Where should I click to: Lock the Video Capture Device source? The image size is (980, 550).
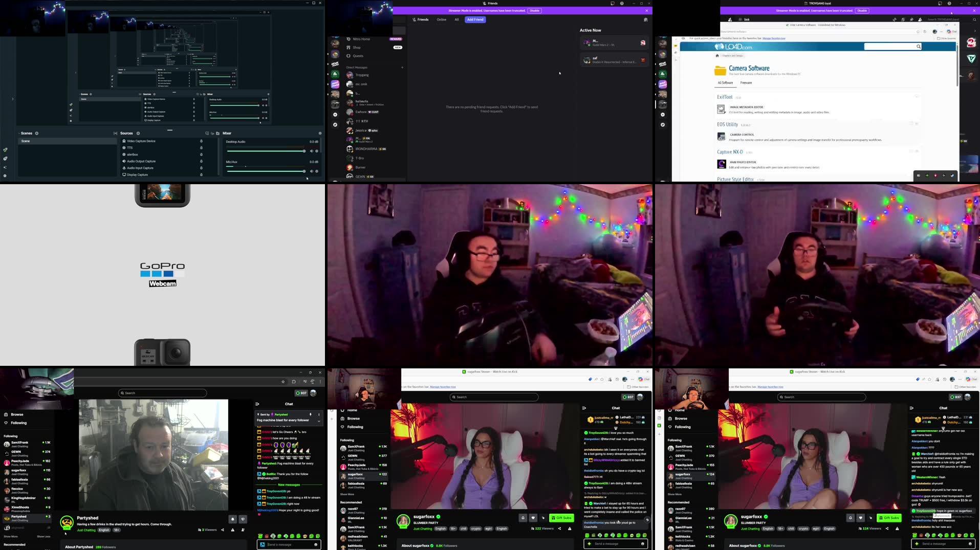(201, 141)
